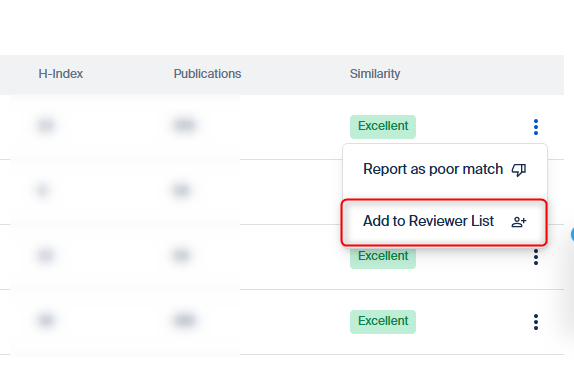Click the Excellent badge in the first row
The image size is (574, 369).
(383, 127)
